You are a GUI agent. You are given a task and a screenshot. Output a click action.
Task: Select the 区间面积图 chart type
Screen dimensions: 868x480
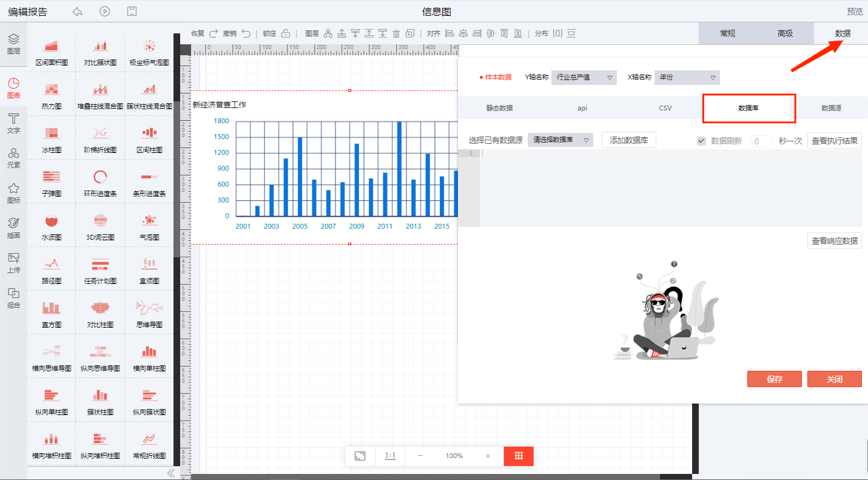(52, 52)
